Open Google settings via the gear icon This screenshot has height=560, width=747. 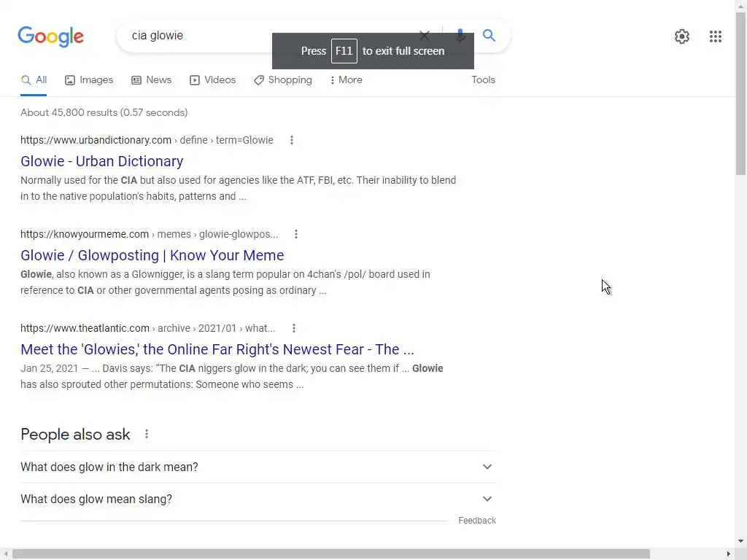[682, 36]
